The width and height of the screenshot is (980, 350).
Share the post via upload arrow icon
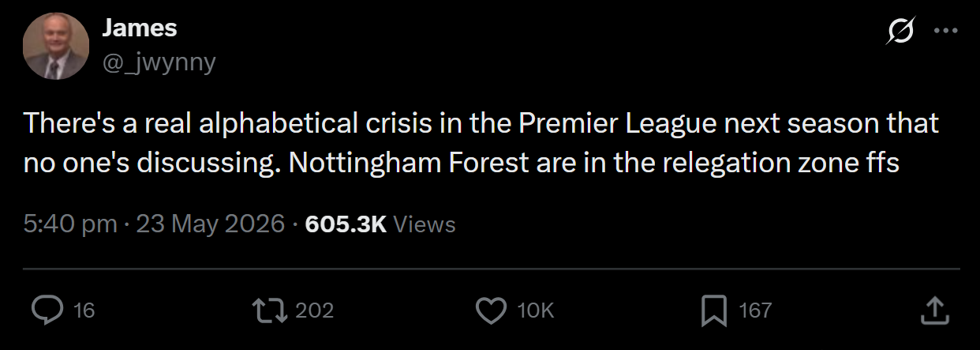click(933, 310)
